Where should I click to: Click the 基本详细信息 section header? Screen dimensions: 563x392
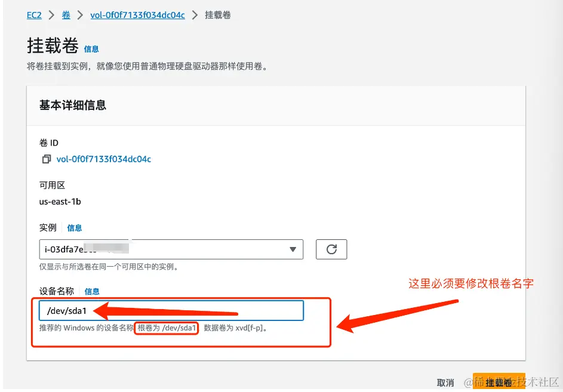[x=72, y=104]
